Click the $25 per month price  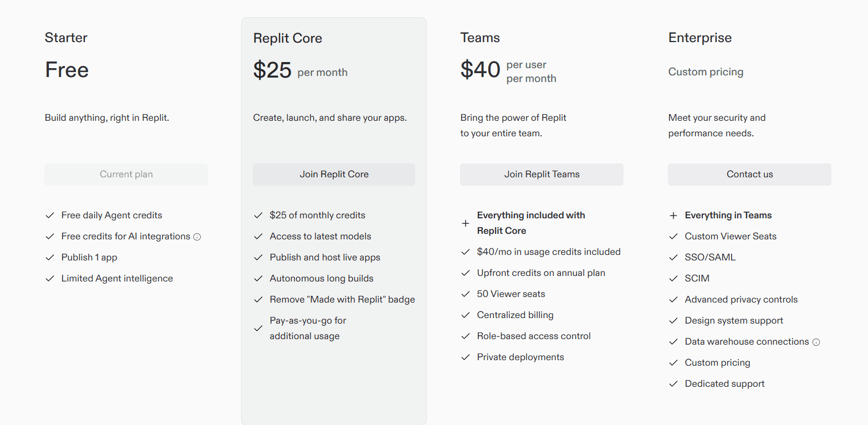(300, 70)
